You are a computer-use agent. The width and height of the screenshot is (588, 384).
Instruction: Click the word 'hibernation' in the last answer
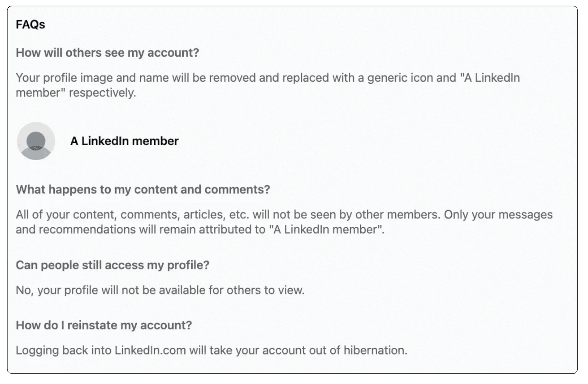pos(374,350)
